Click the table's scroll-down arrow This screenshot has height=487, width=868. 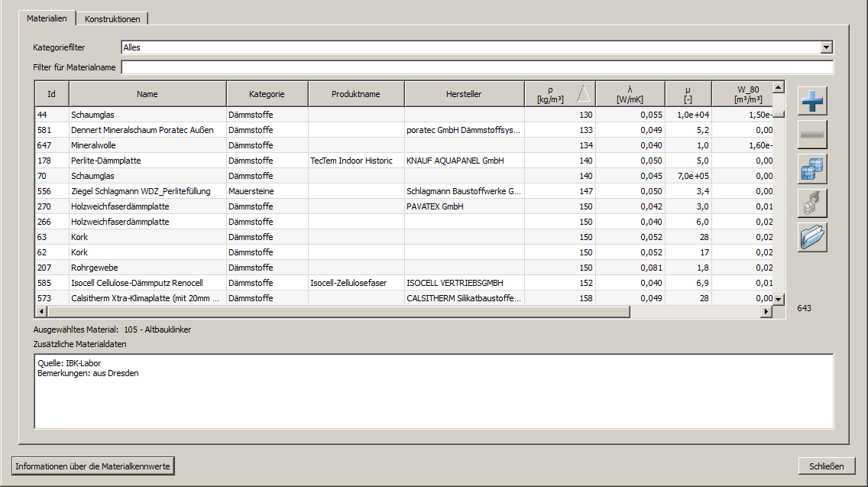coord(779,299)
